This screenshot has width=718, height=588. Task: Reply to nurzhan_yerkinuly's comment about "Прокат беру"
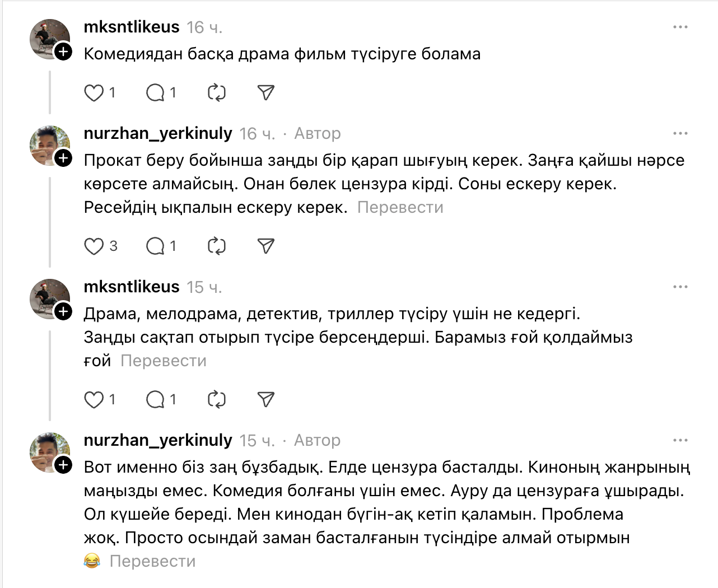click(x=155, y=246)
